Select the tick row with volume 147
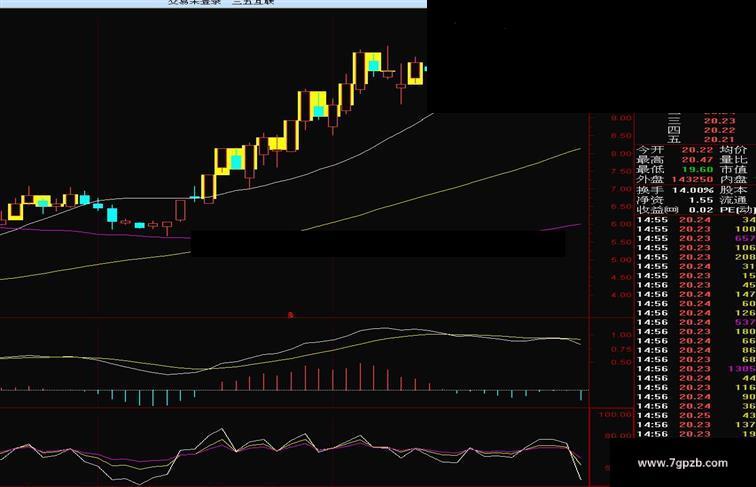The height and width of the screenshot is (487, 756). click(x=696, y=294)
